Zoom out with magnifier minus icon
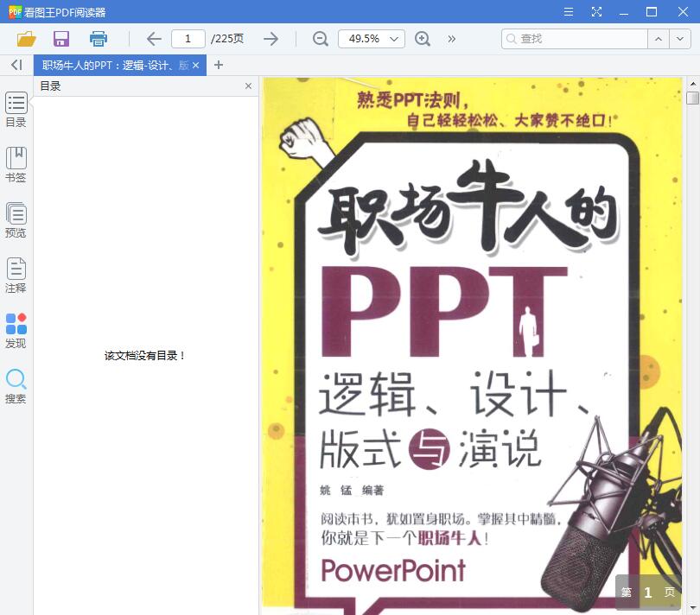The width and height of the screenshot is (700, 615). [x=320, y=39]
